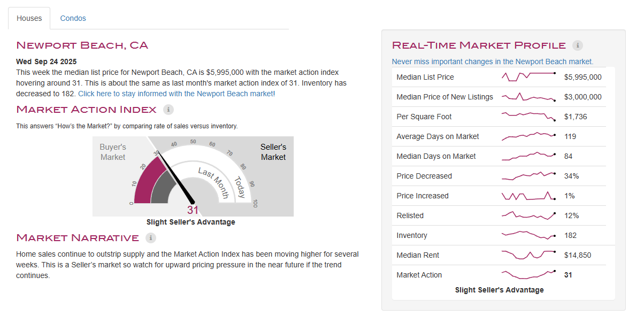This screenshot has height=316, width=644.
Task: Select the Median Rent row
Action: click(x=503, y=255)
